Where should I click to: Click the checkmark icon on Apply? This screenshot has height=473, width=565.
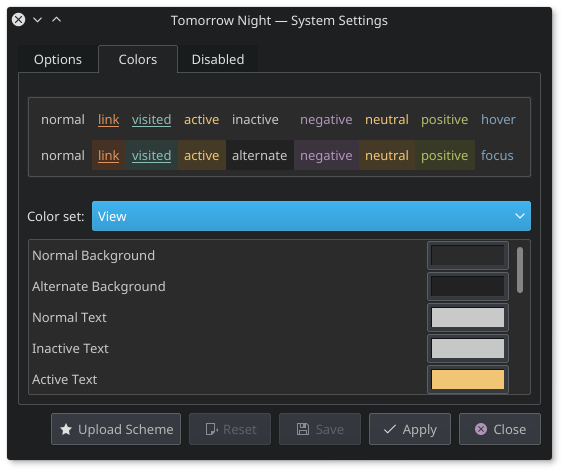click(390, 429)
